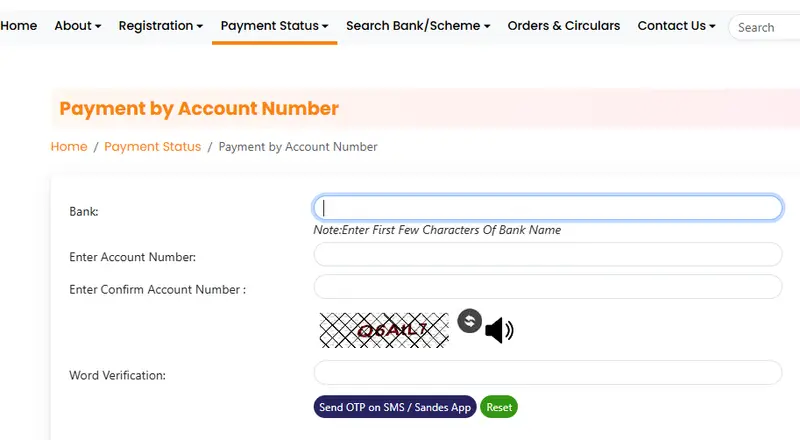Screen dimensions: 800x440
Task: Follow the Home breadcrumb link
Action: (69, 147)
